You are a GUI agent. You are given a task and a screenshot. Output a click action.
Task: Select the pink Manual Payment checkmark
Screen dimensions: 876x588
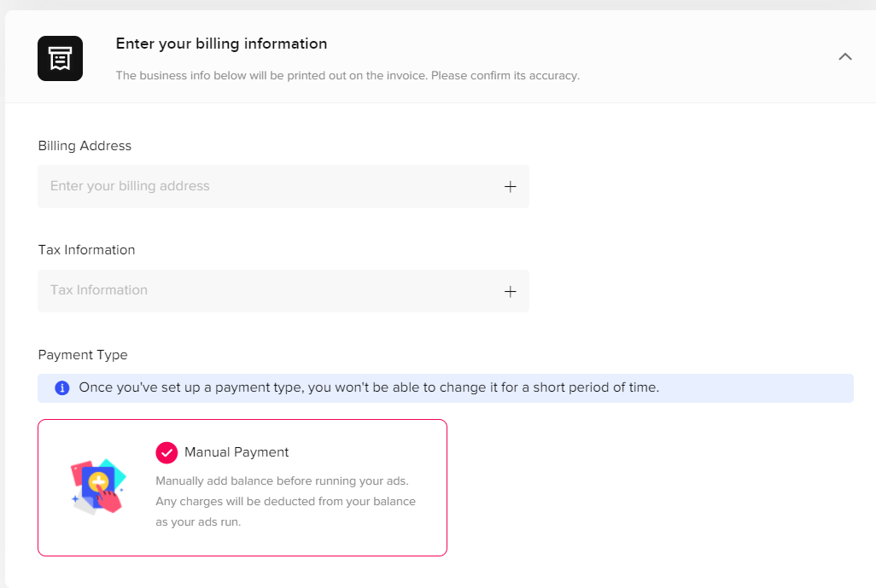[166, 452]
